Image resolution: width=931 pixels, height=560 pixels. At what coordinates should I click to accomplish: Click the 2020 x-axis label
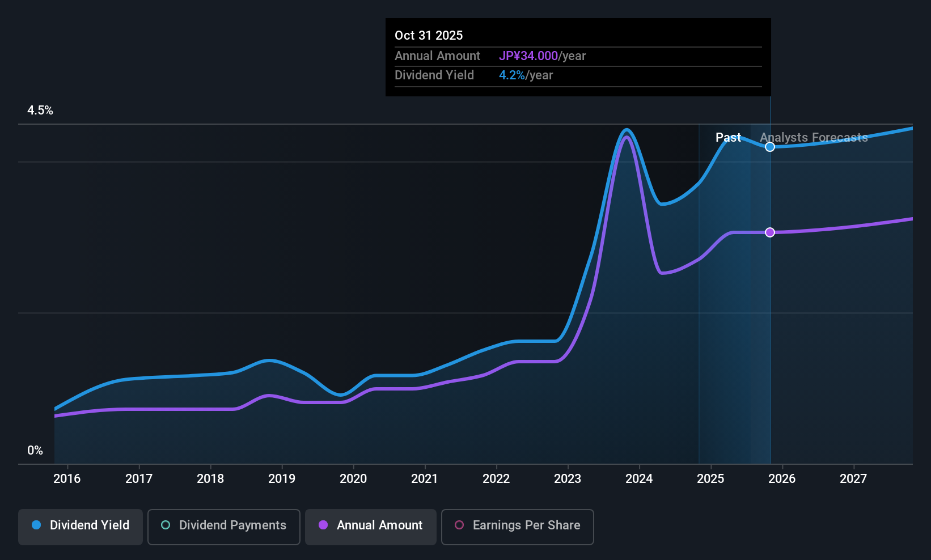pyautogui.click(x=353, y=479)
